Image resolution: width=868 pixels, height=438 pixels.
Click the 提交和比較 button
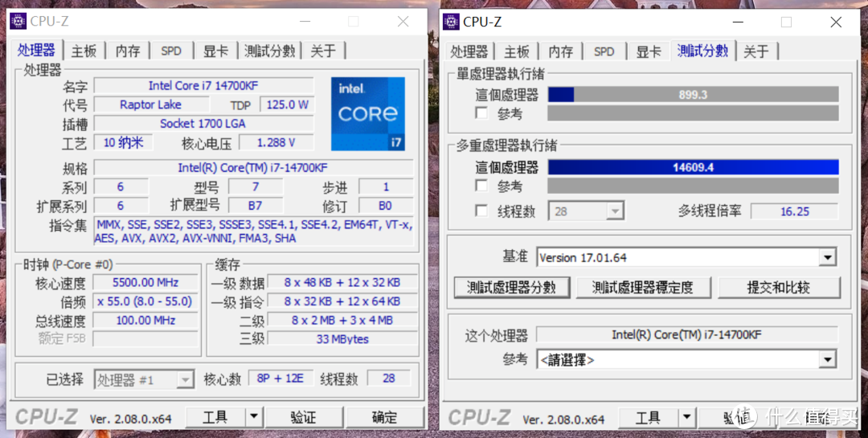(779, 288)
